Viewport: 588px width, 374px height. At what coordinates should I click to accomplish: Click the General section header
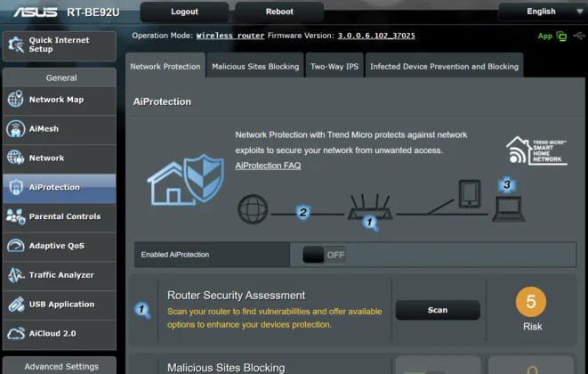[60, 77]
